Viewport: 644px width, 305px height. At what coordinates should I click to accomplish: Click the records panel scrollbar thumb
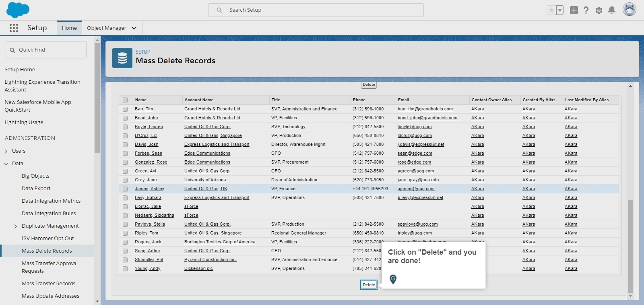630,246
